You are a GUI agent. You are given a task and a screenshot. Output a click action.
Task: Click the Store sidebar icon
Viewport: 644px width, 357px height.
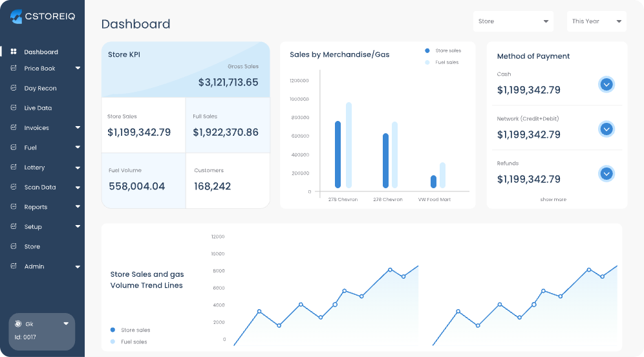14,246
